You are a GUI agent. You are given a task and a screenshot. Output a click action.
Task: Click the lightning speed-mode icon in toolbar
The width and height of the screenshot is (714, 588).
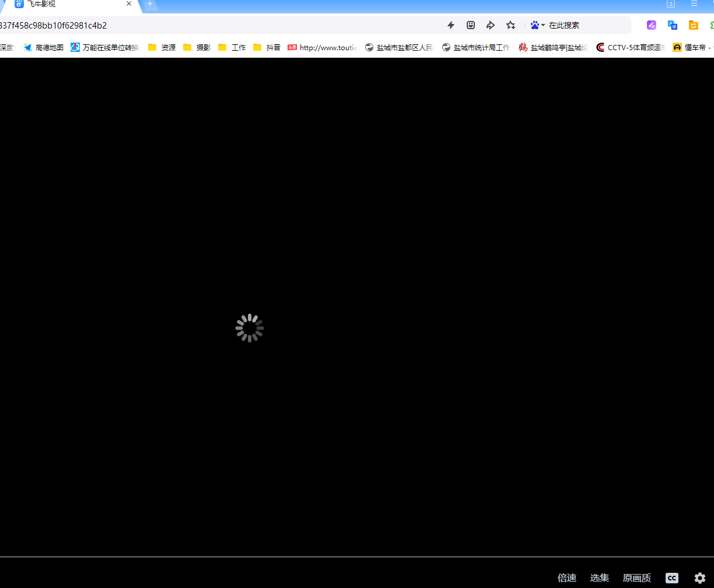[x=450, y=25]
